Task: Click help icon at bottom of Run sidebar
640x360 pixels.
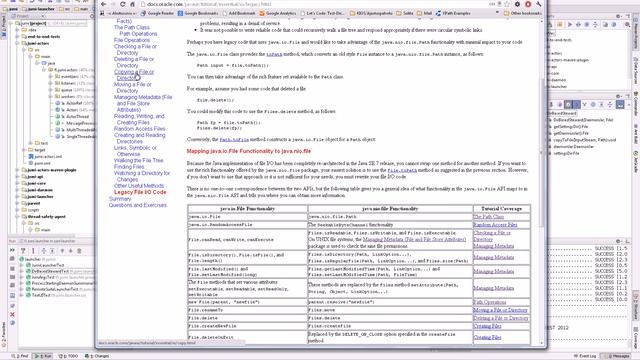Action: 12,322
